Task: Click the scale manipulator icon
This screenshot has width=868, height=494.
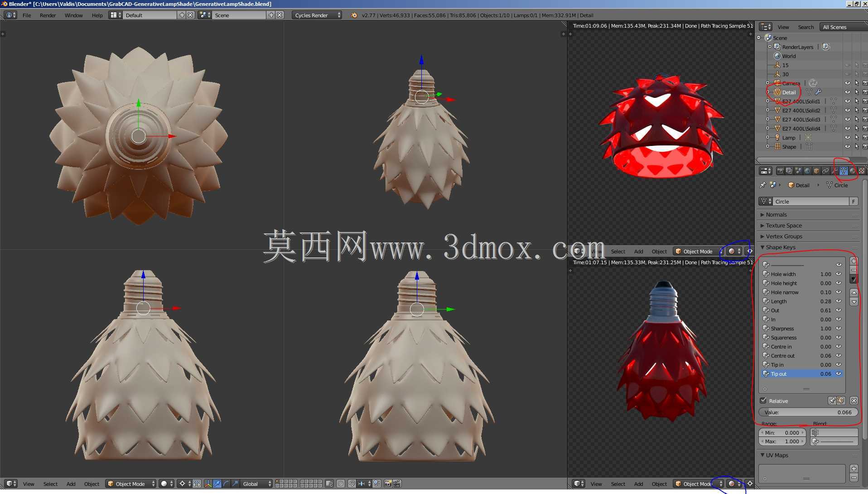Action: (x=235, y=484)
